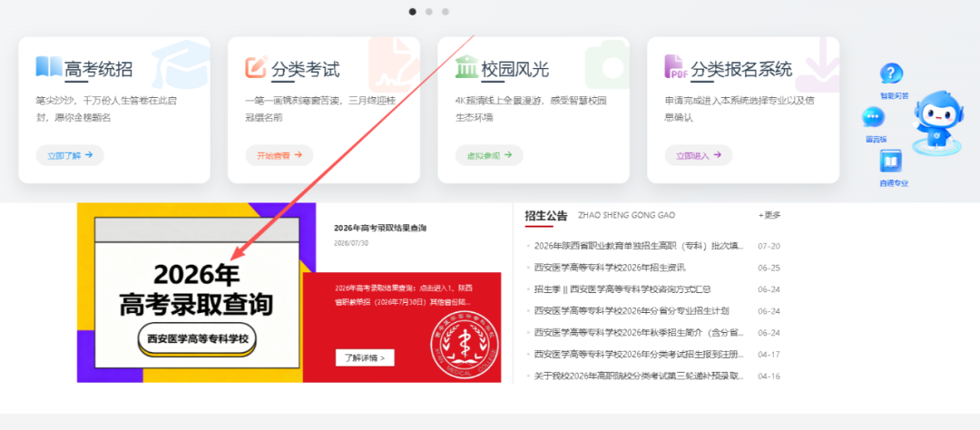The height and width of the screenshot is (430, 980).
Task: Open the 留言板 chat bubble icon
Action: click(x=873, y=117)
